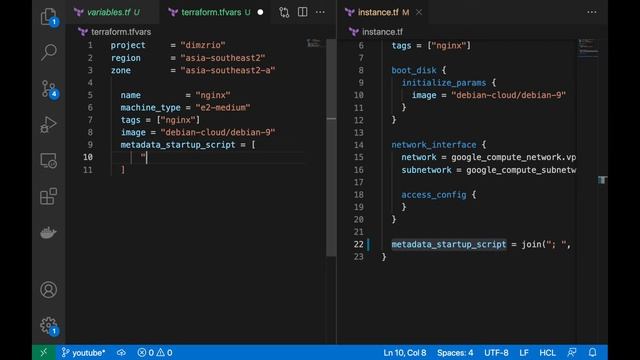Click line number 9 in terraform.tfvars
640x360 pixels.
click(90, 145)
